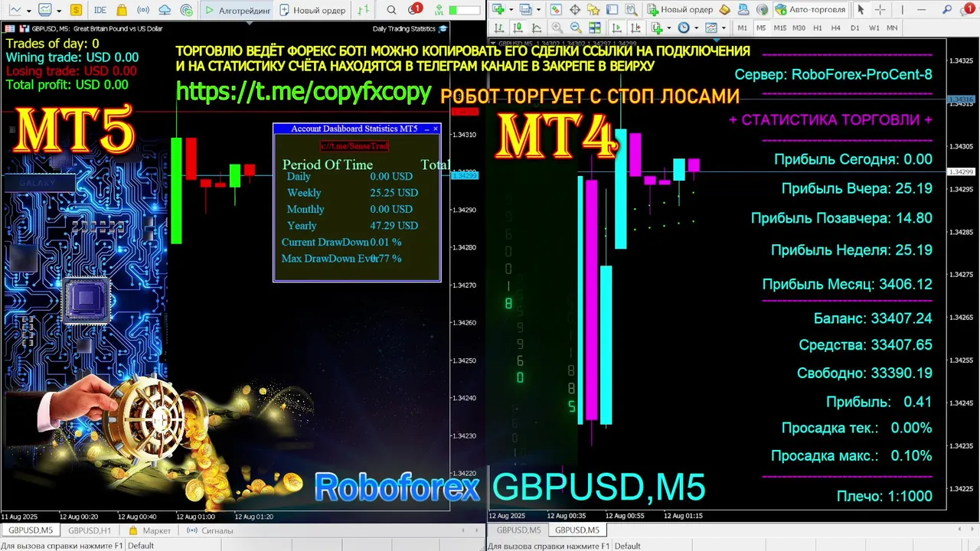Expand the MT4 new chart dropdown arrow

click(511, 10)
